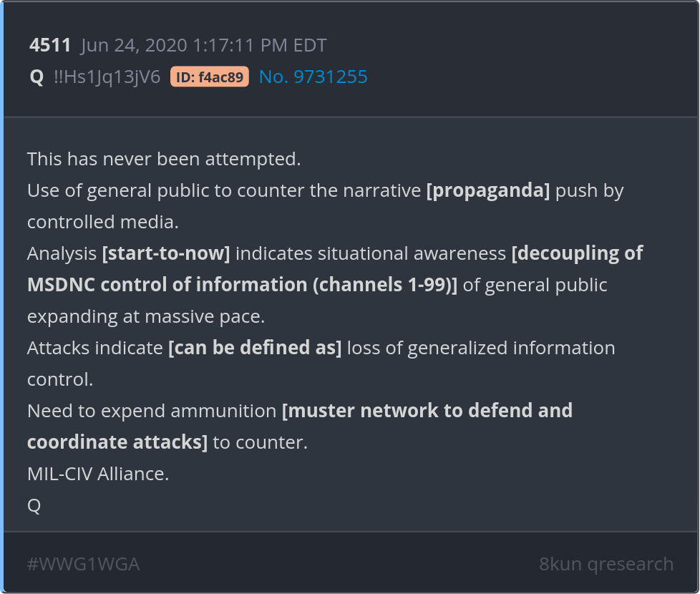The image size is (700, 594).
Task: Click the Q author name in header
Action: coord(37,77)
